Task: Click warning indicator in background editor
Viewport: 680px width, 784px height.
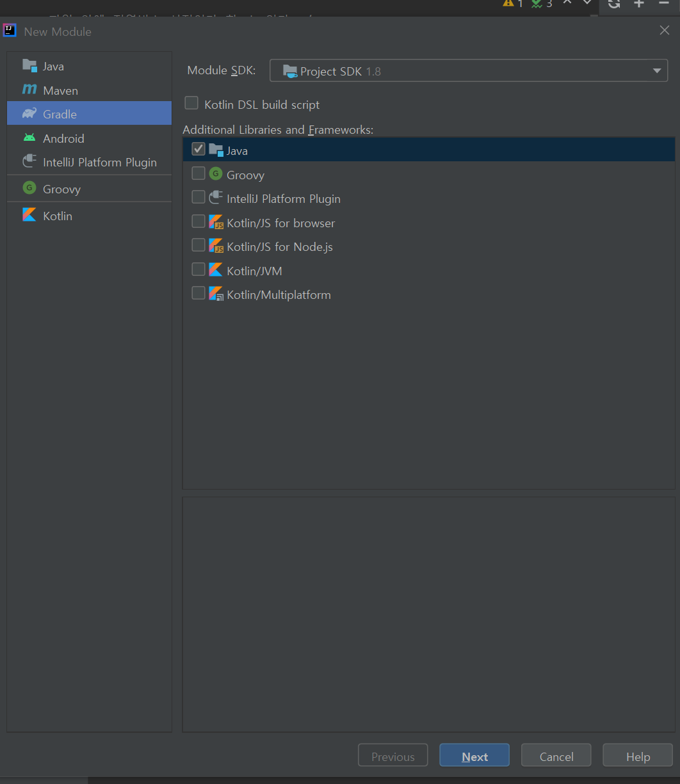Action: [x=512, y=3]
